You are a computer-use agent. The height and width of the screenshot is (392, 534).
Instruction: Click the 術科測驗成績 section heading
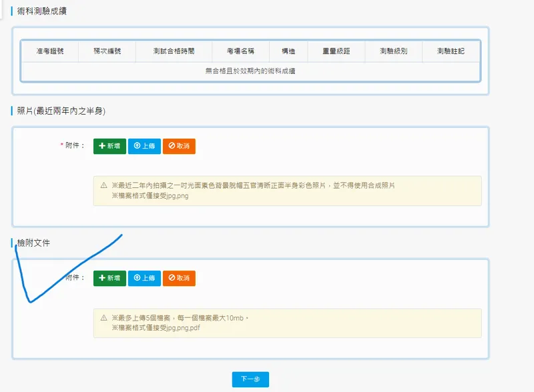pyautogui.click(x=41, y=11)
